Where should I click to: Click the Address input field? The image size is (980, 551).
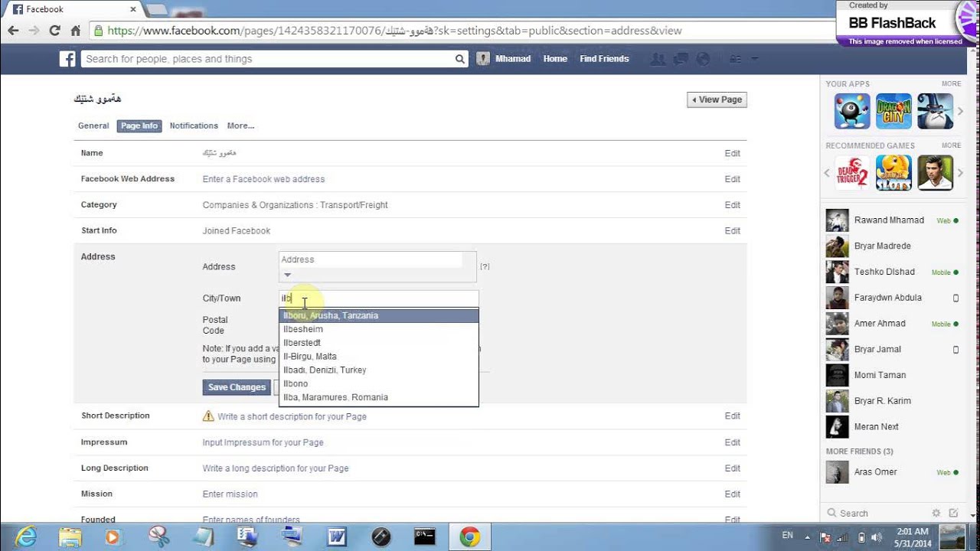(x=371, y=259)
